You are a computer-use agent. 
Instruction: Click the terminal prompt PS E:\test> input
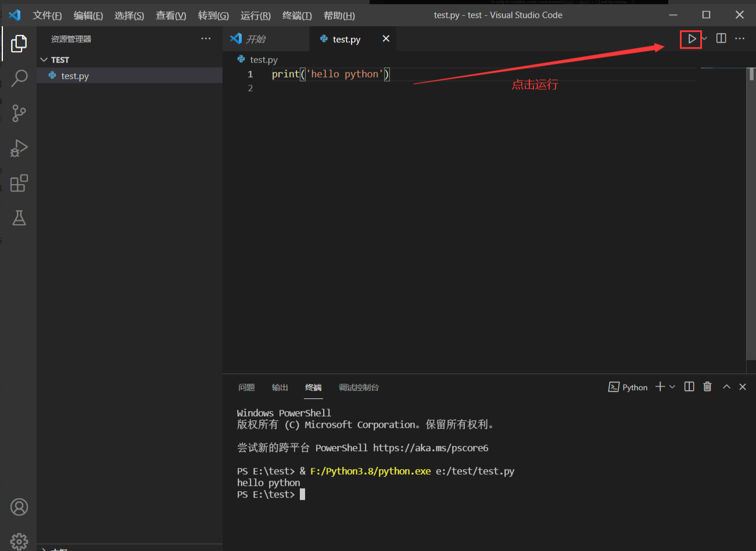[x=271, y=494]
